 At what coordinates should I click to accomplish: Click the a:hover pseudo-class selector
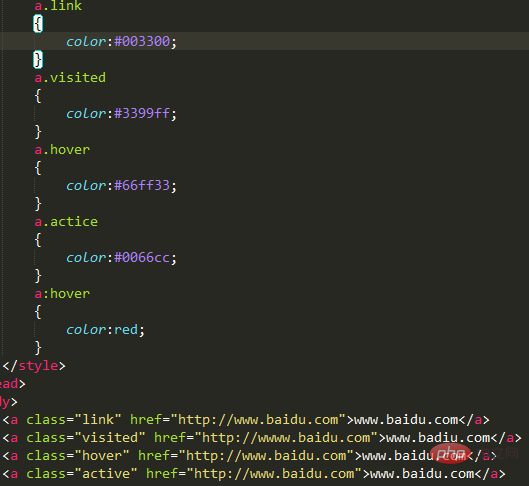tap(62, 293)
